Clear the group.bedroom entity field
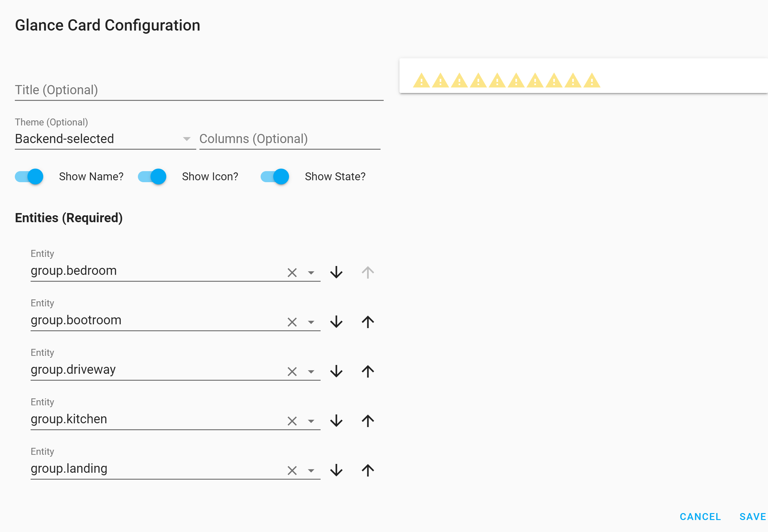768x532 pixels. click(292, 272)
